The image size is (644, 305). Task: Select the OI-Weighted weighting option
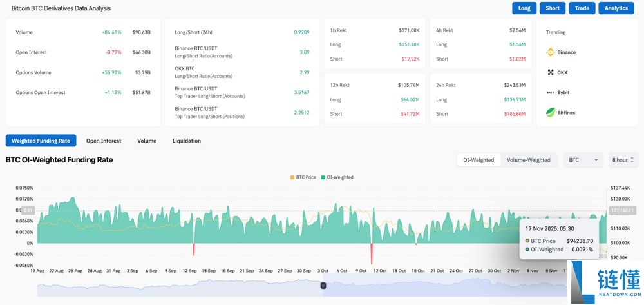(478, 160)
